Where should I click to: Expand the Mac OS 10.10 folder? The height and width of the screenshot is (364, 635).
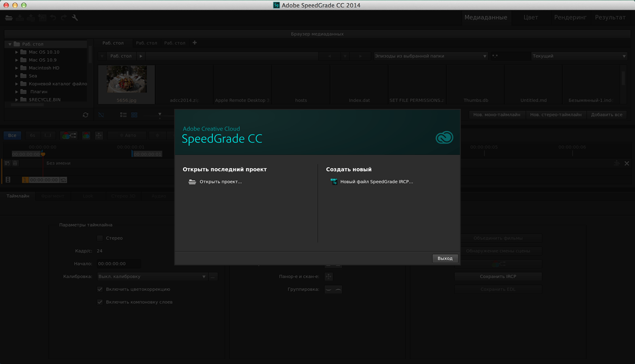pyautogui.click(x=17, y=52)
